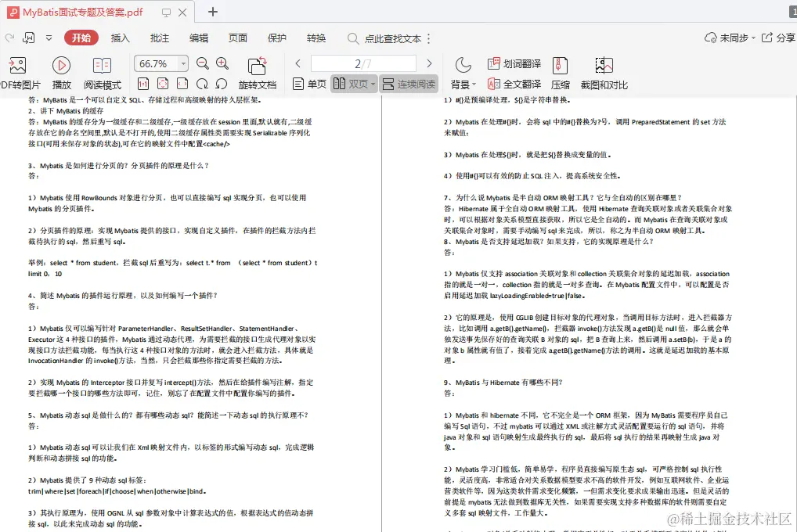Image resolution: width=797 pixels, height=532 pixels.
Task: Toggle 连续阅读 continuous reading
Action: 409,84
